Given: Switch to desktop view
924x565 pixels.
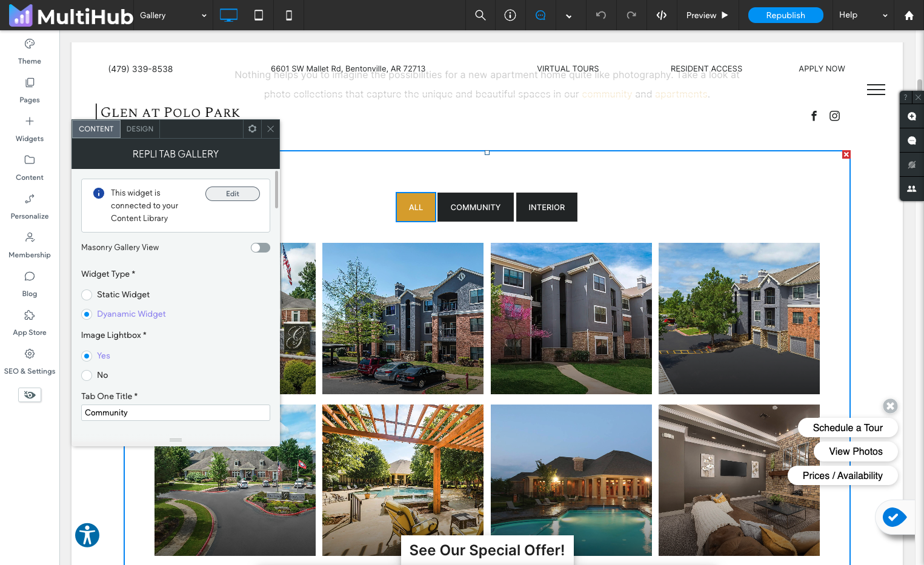Looking at the screenshot, I should coord(228,15).
